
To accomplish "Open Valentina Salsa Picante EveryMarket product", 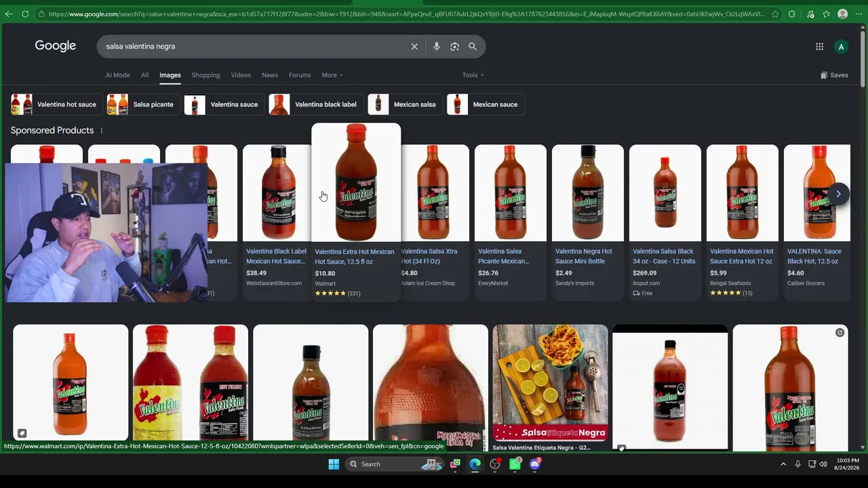I will [x=511, y=222].
